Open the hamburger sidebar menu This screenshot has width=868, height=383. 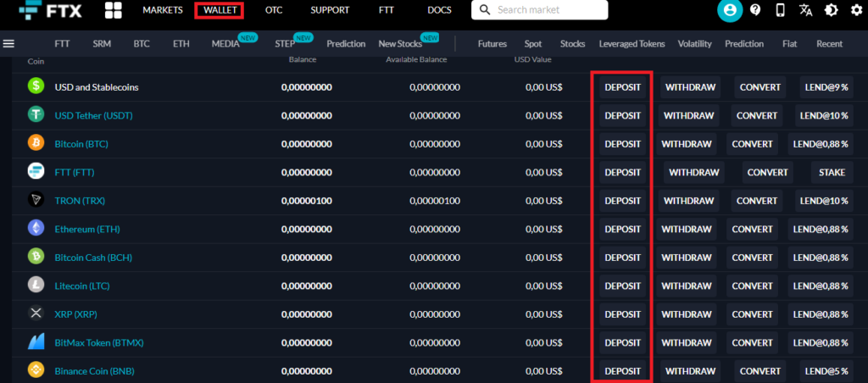[x=8, y=44]
